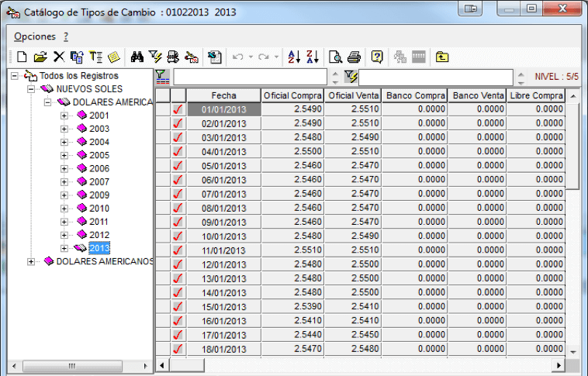Click the Oficial Venta column header
Image resolution: width=588 pixels, height=376 pixels.
pyautogui.click(x=353, y=95)
